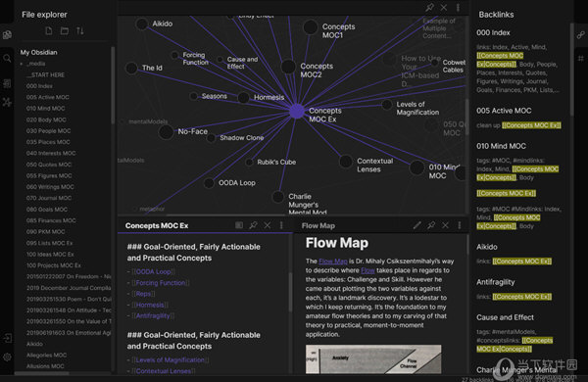Open 070 Journal MOC file
Screen dimensions: 588x382
[49, 198]
